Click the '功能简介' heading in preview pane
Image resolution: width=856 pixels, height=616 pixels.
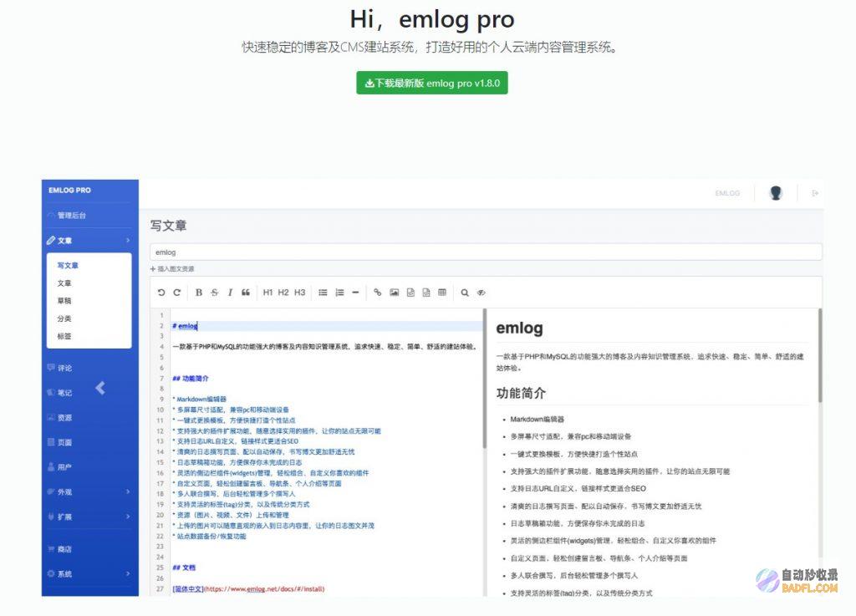pos(521,393)
